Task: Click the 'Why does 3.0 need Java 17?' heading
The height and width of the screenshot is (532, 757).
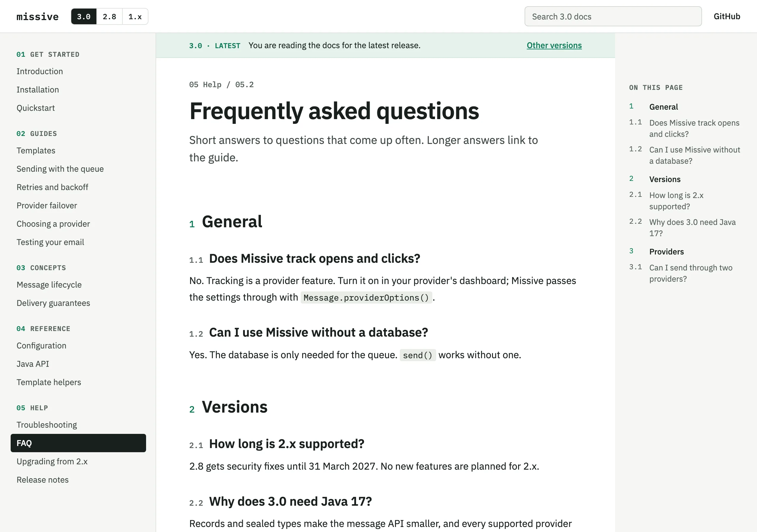Action: tap(290, 501)
